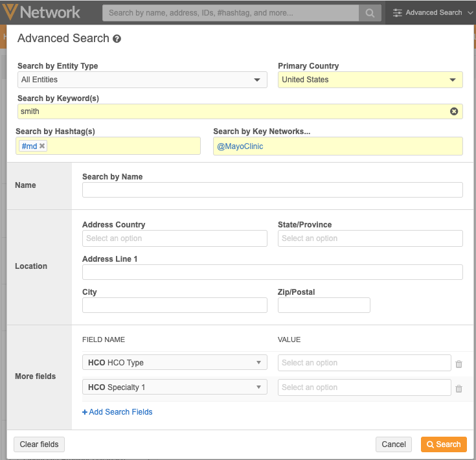Remove the #md hashtag tag
This screenshot has height=460, width=476.
[x=42, y=146]
